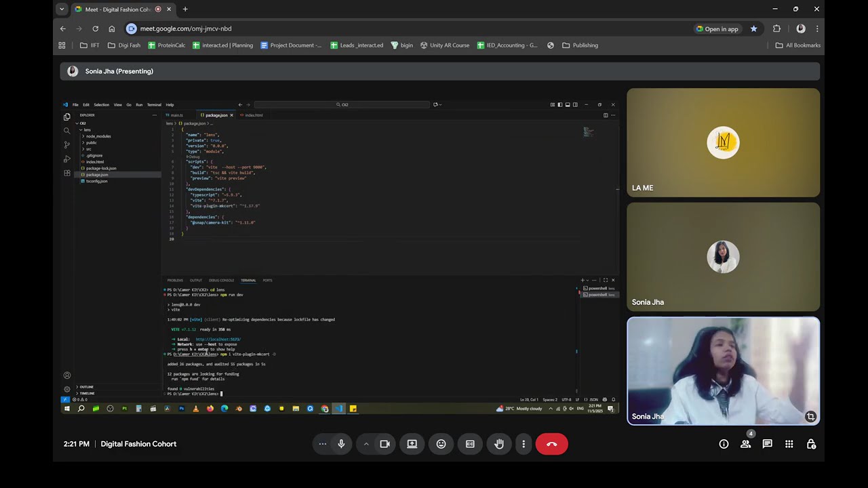Open meeting details info icon
Viewport: 868px width, 488px height.
pos(724,444)
